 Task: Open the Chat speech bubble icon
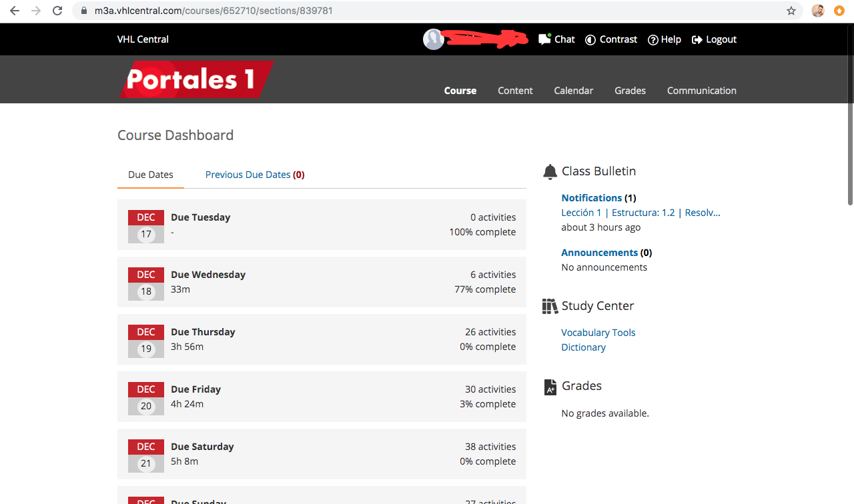click(x=544, y=39)
